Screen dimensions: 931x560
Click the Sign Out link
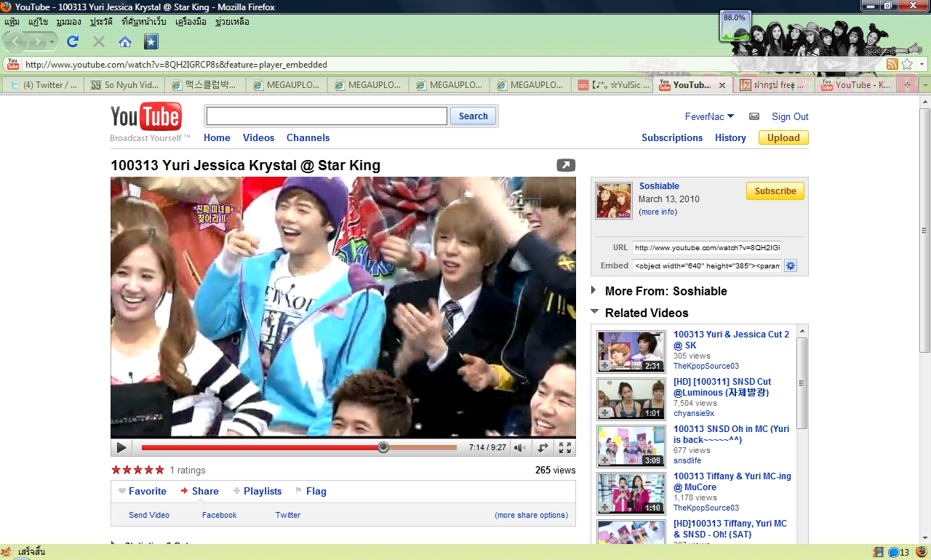coord(790,116)
